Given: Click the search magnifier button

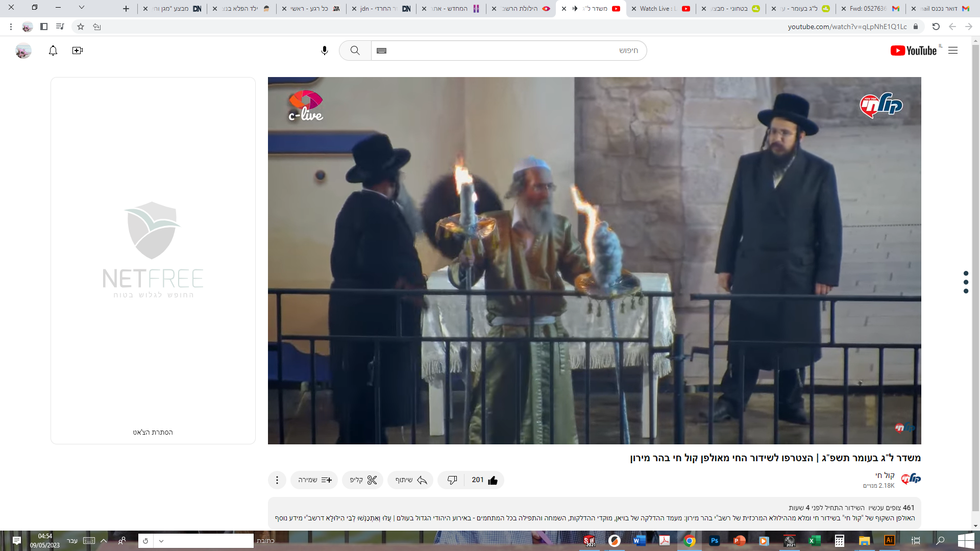Looking at the screenshot, I should (x=355, y=51).
